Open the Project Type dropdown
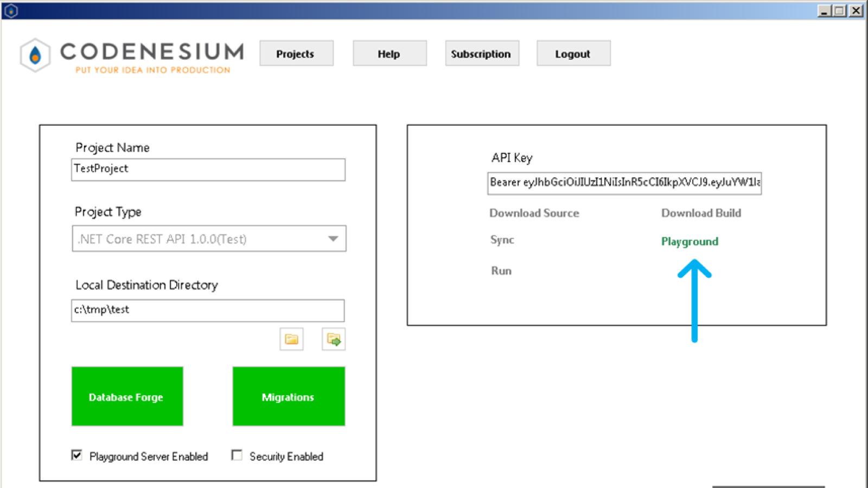The height and width of the screenshot is (488, 868). (x=333, y=239)
